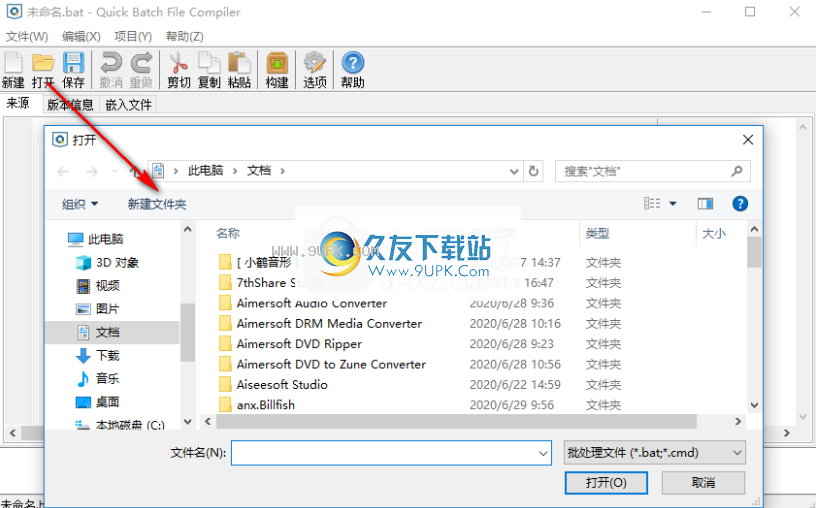816x508 pixels.
Task: Switch to the 嵌入文件 tab
Action: coord(128,105)
